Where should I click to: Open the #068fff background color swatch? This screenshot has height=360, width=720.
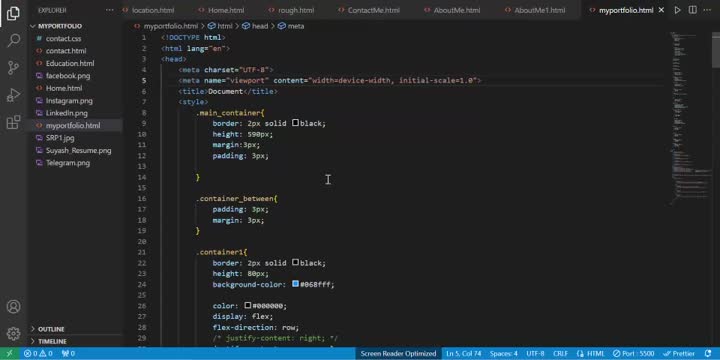pos(295,284)
